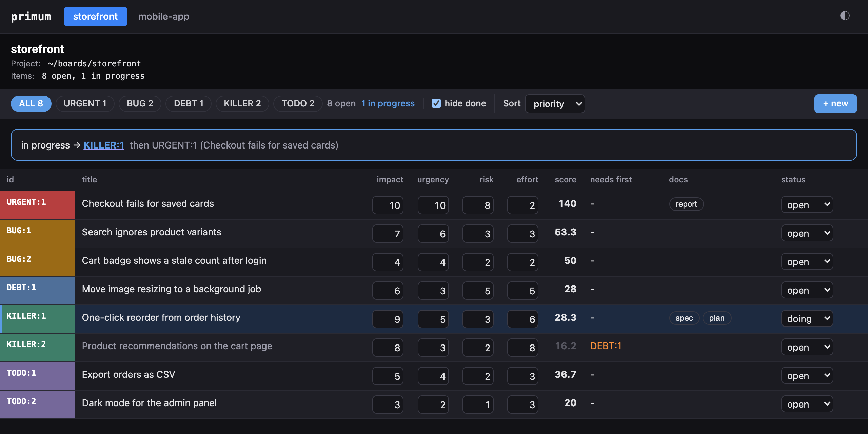Filter by ALL 8 items
Screen dimensions: 868x434
pos(31,103)
